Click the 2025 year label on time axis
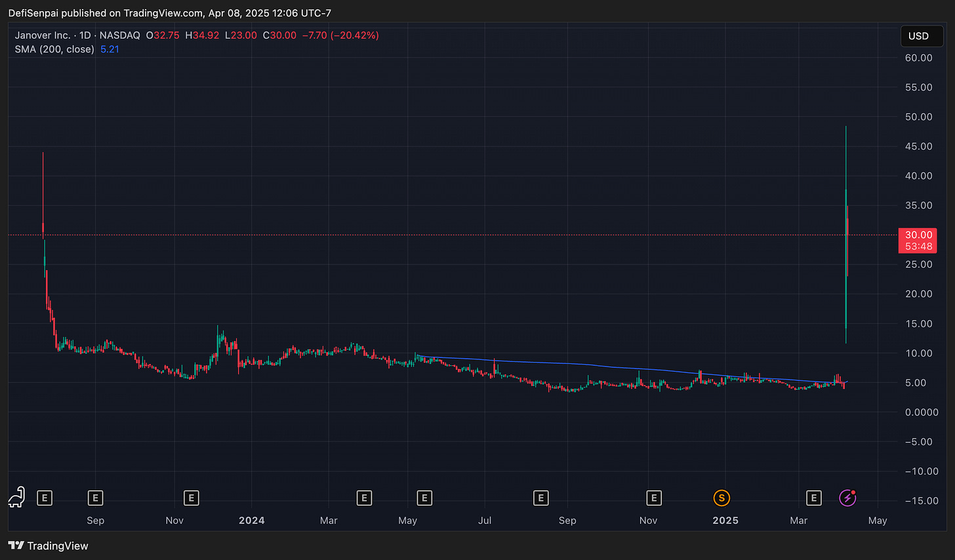Image resolution: width=955 pixels, height=560 pixels. [725, 520]
